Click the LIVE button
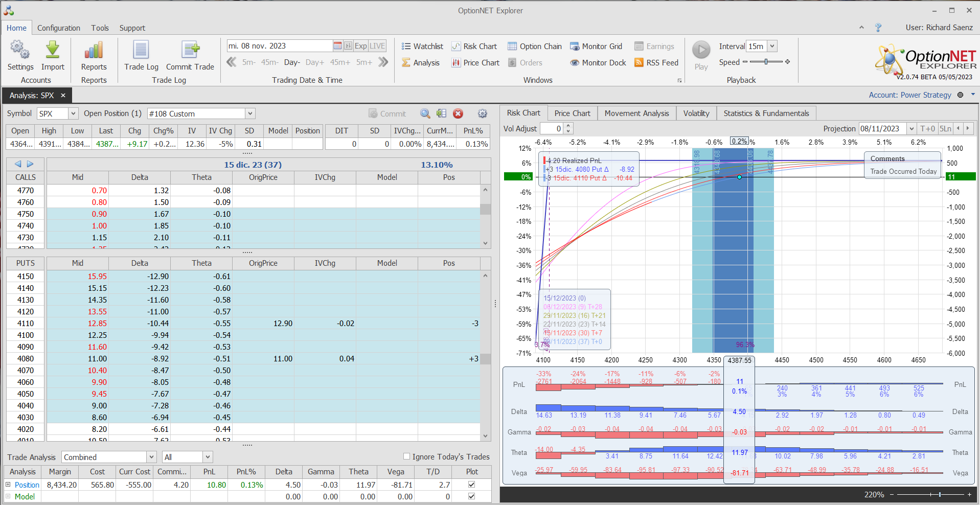Image resolution: width=980 pixels, height=505 pixels. tap(377, 46)
